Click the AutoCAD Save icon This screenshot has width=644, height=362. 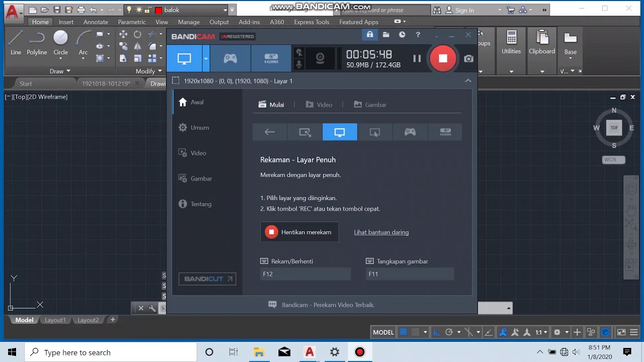[57, 10]
